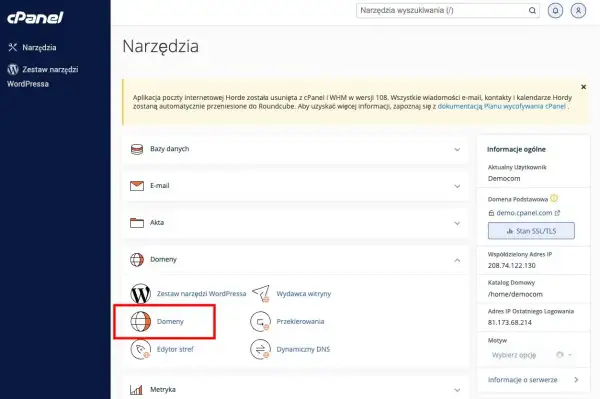Open demo.cpanel.com domain link
The image size is (600, 399).
point(524,213)
